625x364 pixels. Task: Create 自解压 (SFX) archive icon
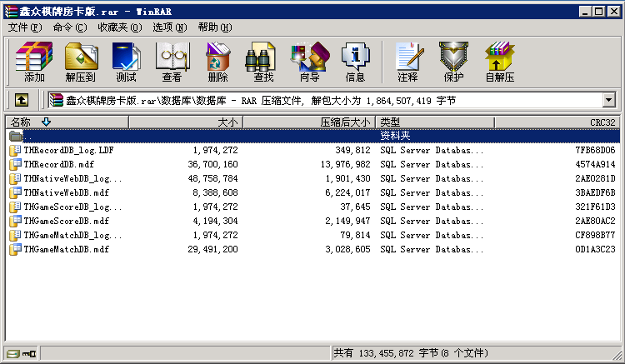pyautogui.click(x=499, y=62)
